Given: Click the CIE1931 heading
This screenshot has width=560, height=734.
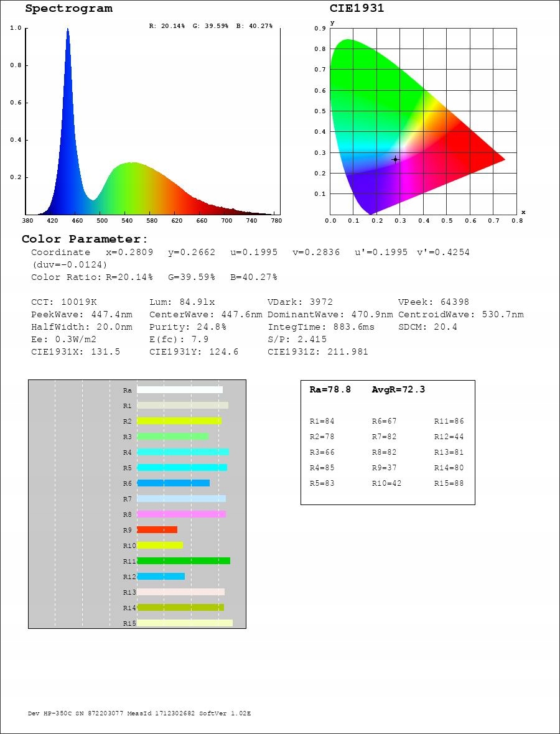Looking at the screenshot, I should click(357, 9).
